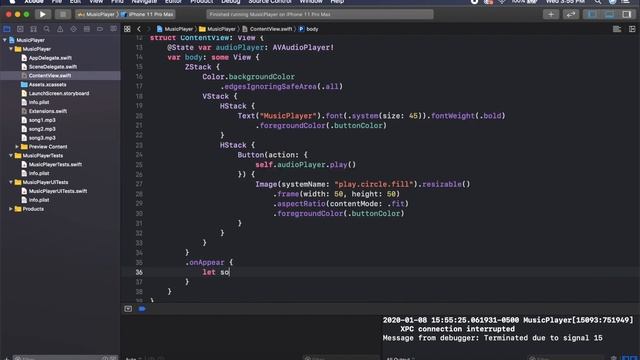This screenshot has height=360, width=640.
Task: Hide the debug area with the console button
Action: [x=128, y=309]
